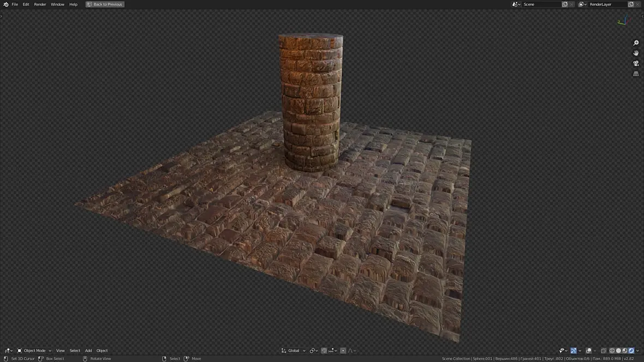This screenshot has width=644, height=362.
Task: Delete the current Scene
Action: (x=572, y=4)
